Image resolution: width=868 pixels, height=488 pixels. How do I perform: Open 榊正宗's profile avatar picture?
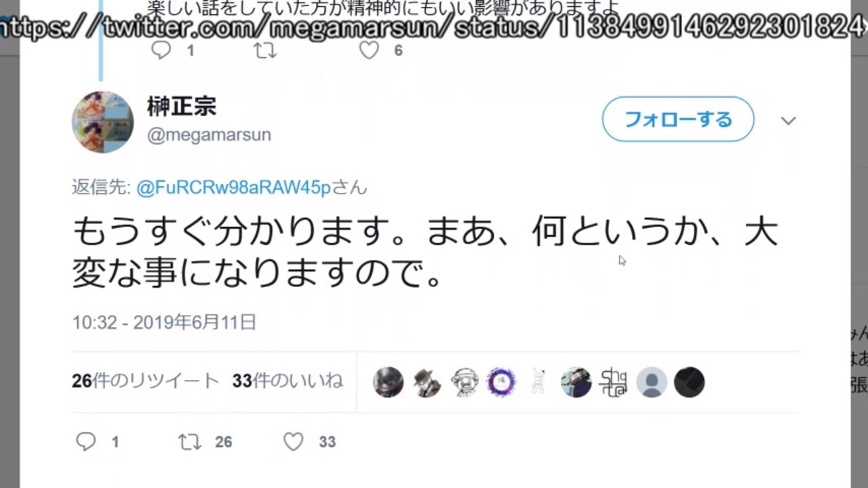point(103,121)
